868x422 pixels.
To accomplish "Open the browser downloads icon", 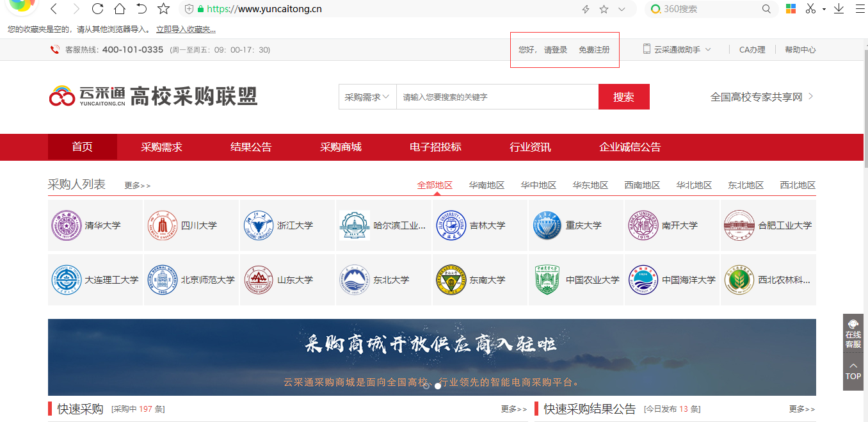I will [839, 9].
